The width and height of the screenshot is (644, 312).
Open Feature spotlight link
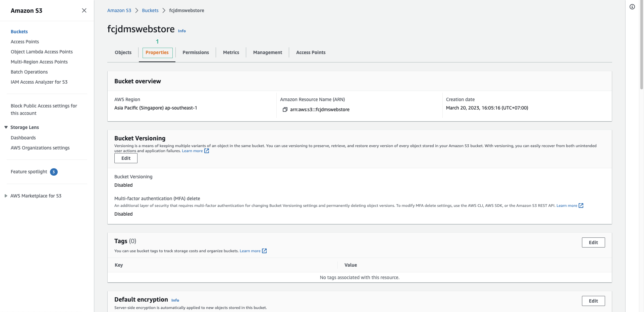pos(29,172)
